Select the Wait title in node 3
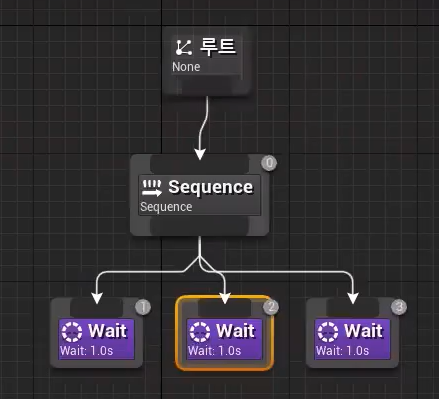This screenshot has width=439, height=399. (x=363, y=331)
